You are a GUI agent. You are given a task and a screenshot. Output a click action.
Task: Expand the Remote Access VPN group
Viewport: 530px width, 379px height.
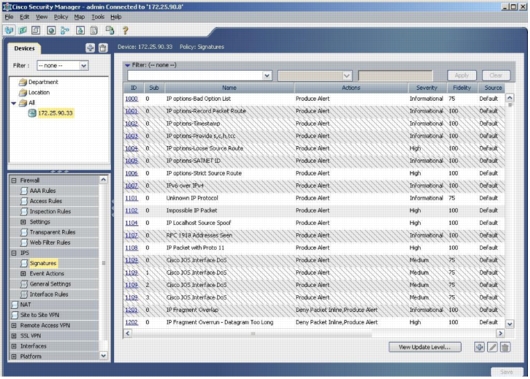[x=14, y=326]
